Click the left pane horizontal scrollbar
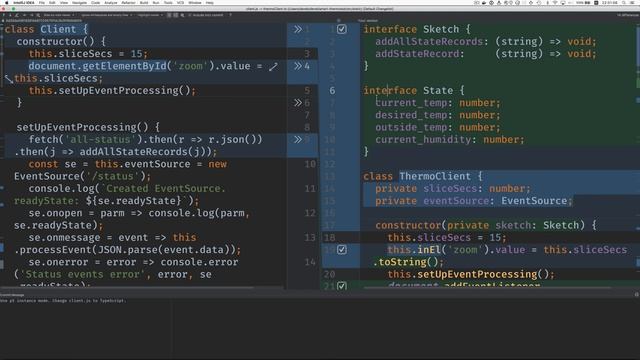The width and height of the screenshot is (640, 360). coord(127,287)
